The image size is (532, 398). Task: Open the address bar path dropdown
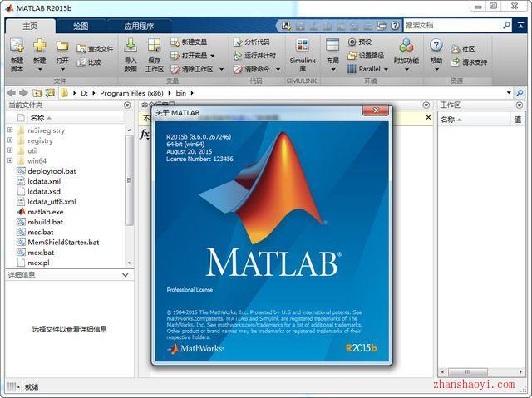tap(509, 92)
